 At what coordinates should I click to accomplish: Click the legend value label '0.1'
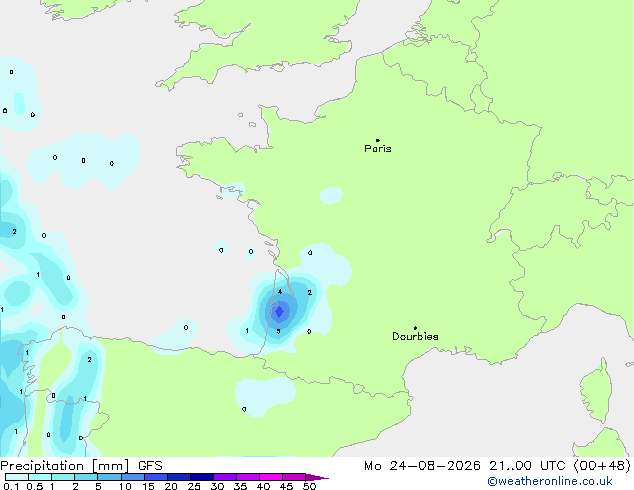coord(11,486)
